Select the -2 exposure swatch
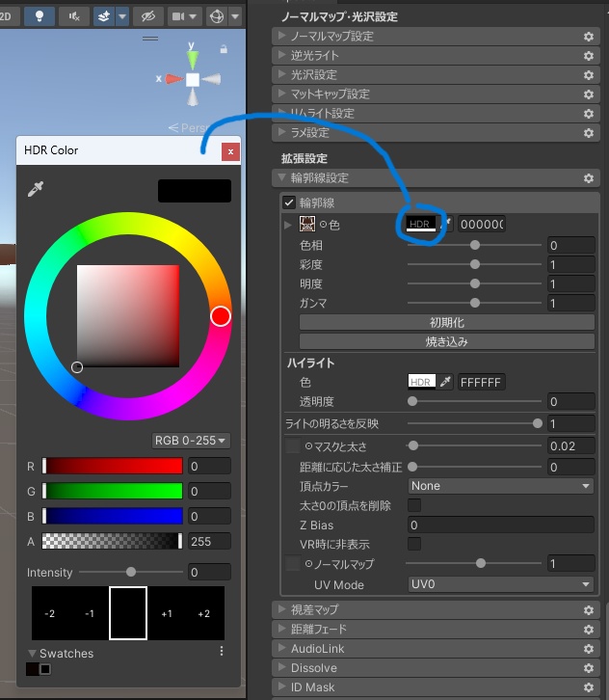 point(49,613)
